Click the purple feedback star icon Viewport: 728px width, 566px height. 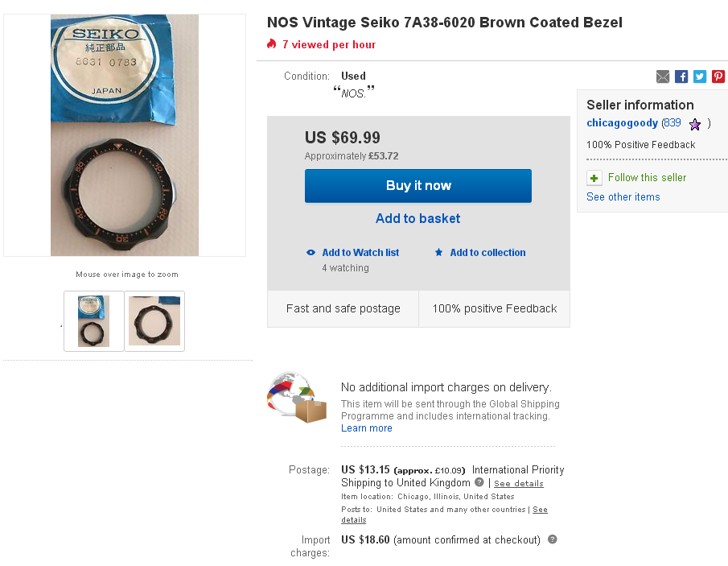pos(695,124)
